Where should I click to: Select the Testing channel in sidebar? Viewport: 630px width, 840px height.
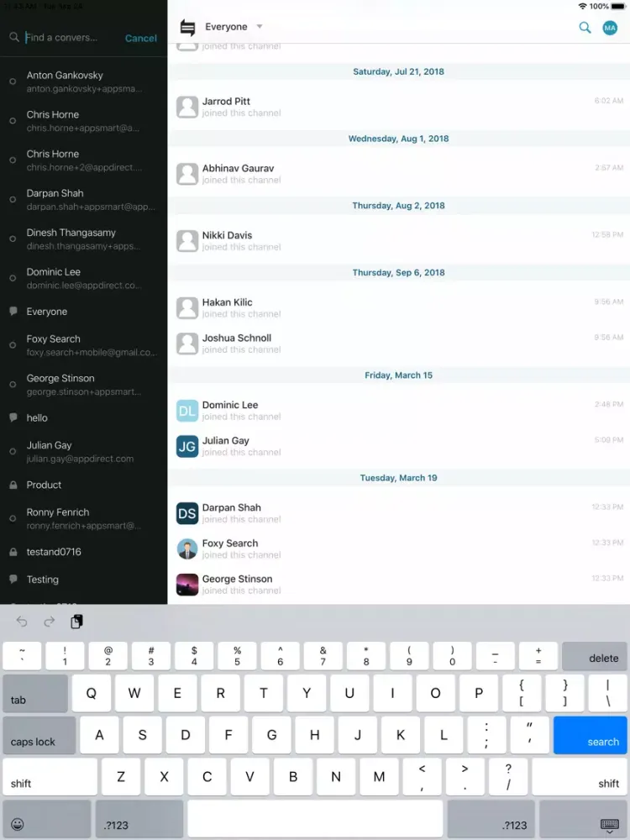point(42,580)
